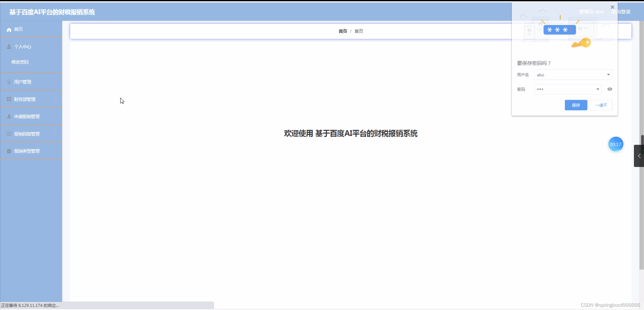This screenshot has height=310, width=644.
Task: Expand the 财务部管理 menu chevron
Action: pos(55,98)
